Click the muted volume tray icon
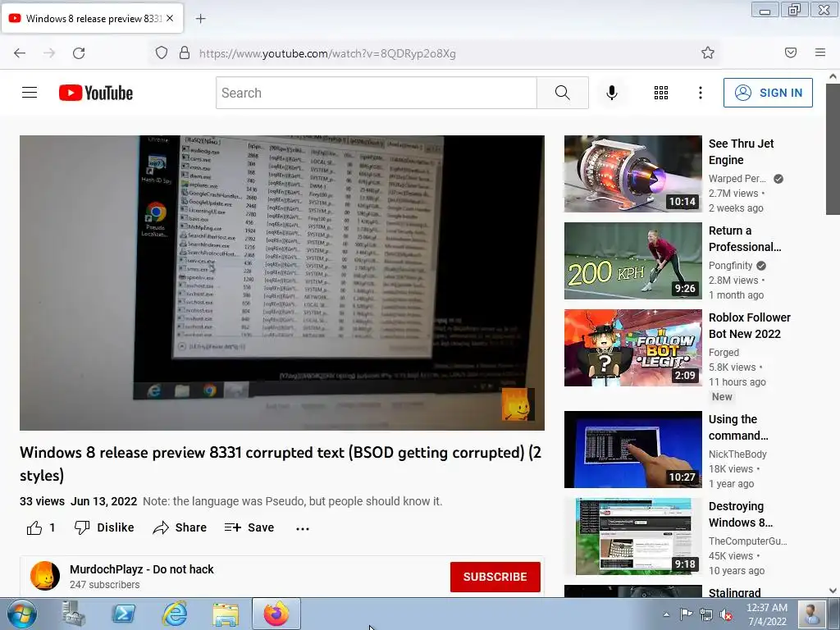The image size is (840, 630). tap(726, 615)
